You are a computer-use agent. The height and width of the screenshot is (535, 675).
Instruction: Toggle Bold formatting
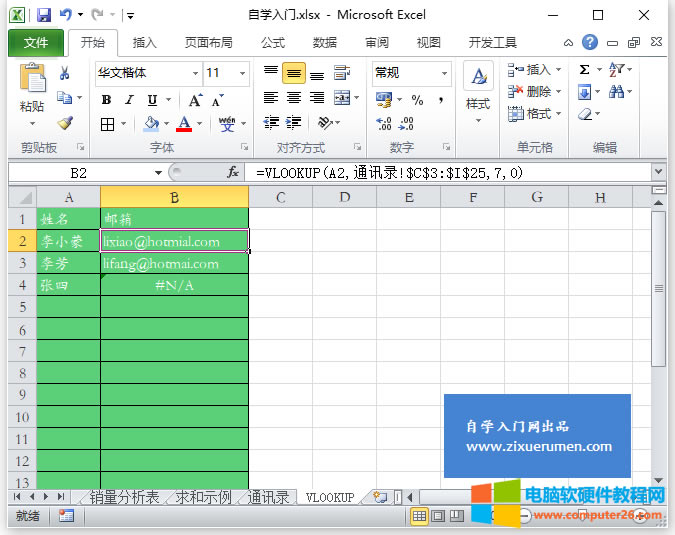106,100
